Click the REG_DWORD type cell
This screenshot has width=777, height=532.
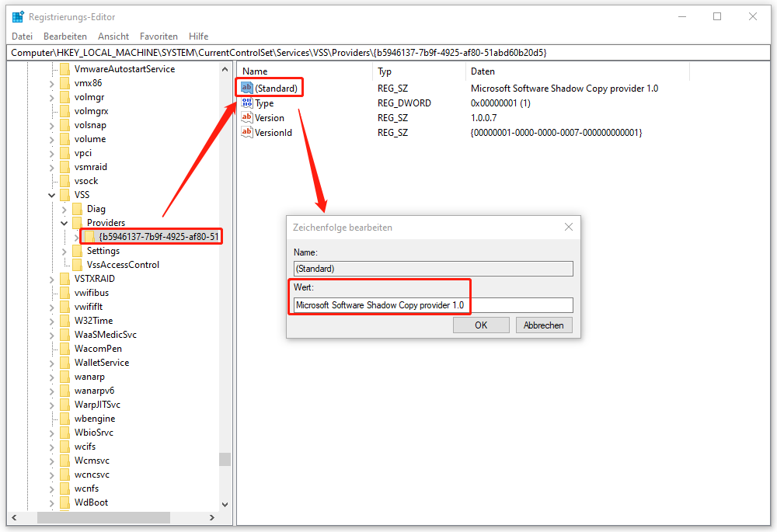[x=404, y=103]
